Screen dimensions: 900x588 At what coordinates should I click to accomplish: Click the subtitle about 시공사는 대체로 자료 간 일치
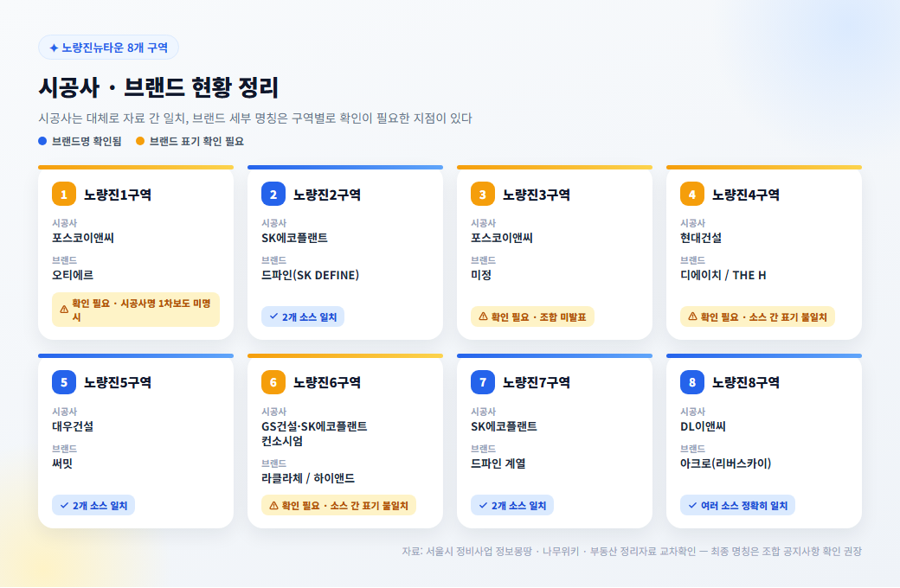click(x=255, y=118)
